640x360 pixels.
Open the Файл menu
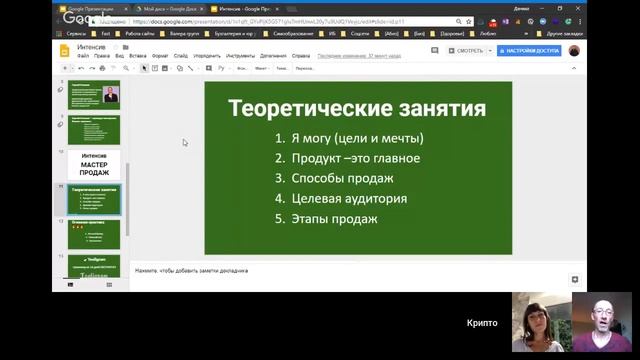tap(83, 56)
